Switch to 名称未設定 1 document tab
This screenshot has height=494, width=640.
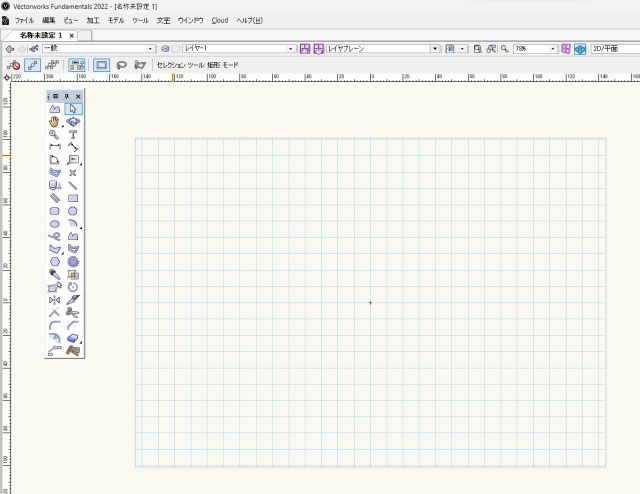pyautogui.click(x=40, y=35)
